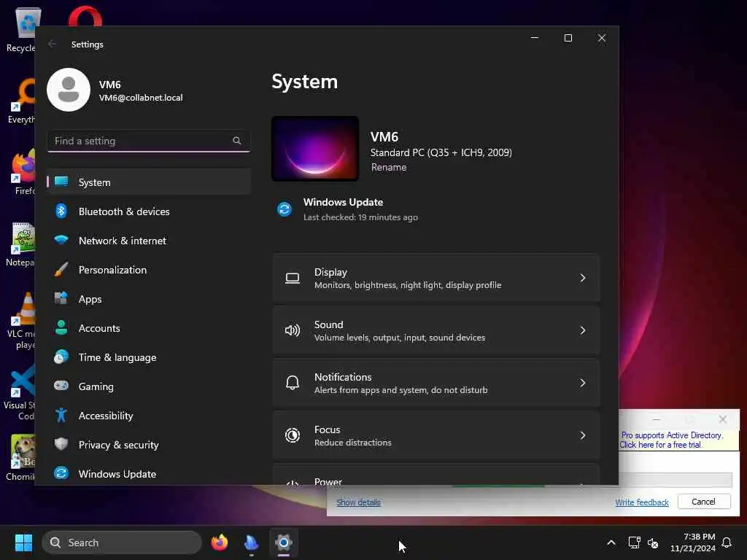Expand the Focus settings chevron

582,435
